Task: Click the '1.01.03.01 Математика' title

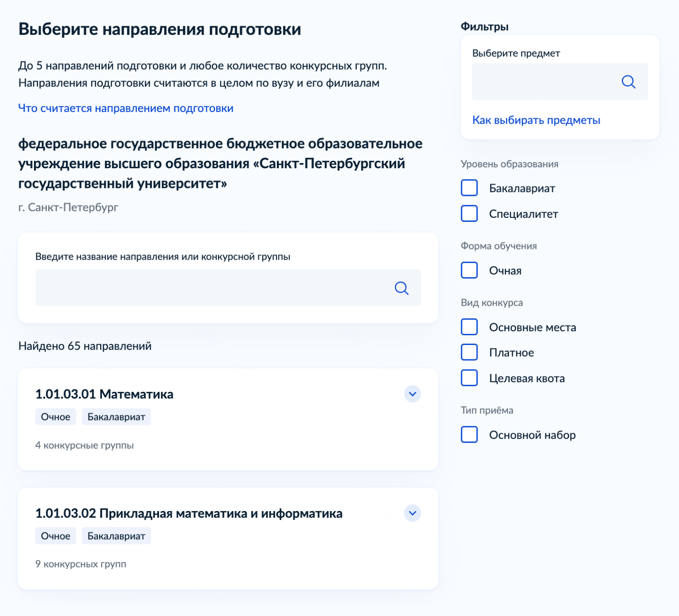Action: [x=104, y=394]
